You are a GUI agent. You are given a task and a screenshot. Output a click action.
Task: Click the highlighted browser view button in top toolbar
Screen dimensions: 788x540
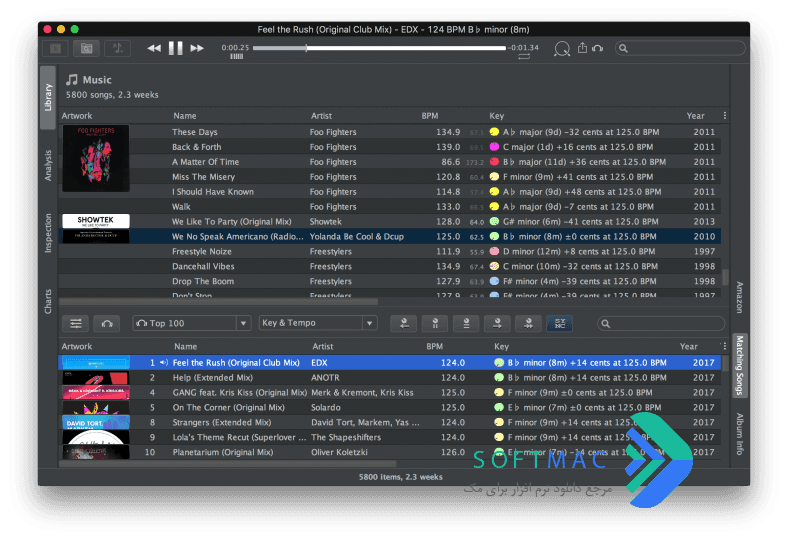point(86,48)
